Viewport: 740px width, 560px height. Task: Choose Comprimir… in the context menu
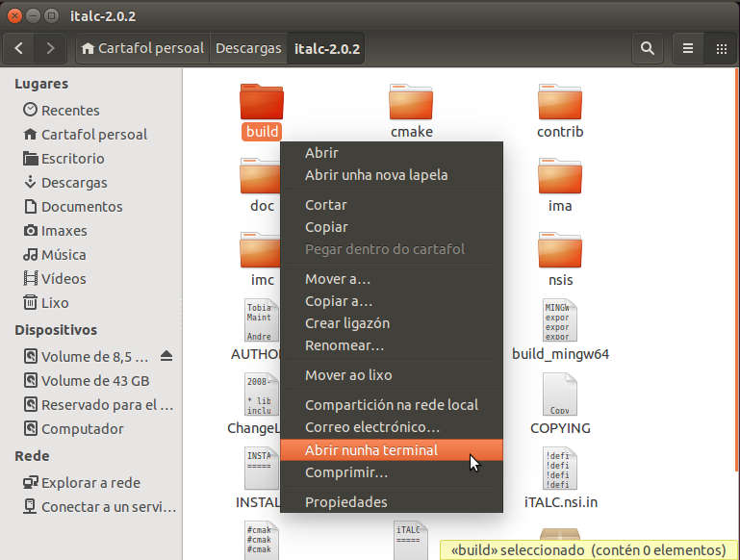click(x=392, y=472)
